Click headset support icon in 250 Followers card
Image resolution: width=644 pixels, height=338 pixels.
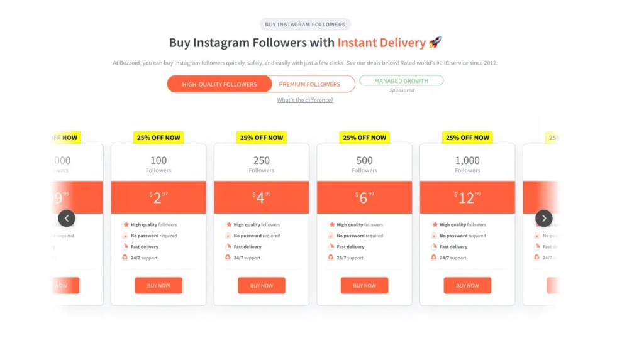click(x=228, y=258)
